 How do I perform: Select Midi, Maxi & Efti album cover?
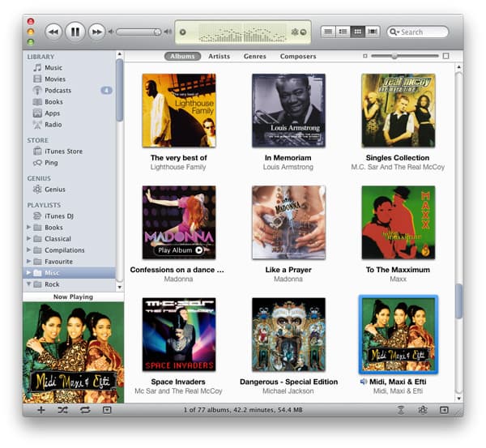tap(399, 335)
